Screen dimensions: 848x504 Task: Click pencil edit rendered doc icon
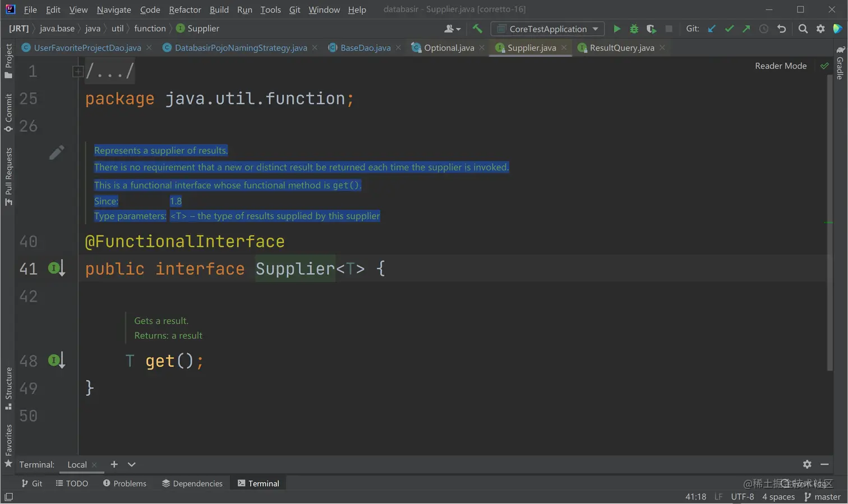(57, 152)
